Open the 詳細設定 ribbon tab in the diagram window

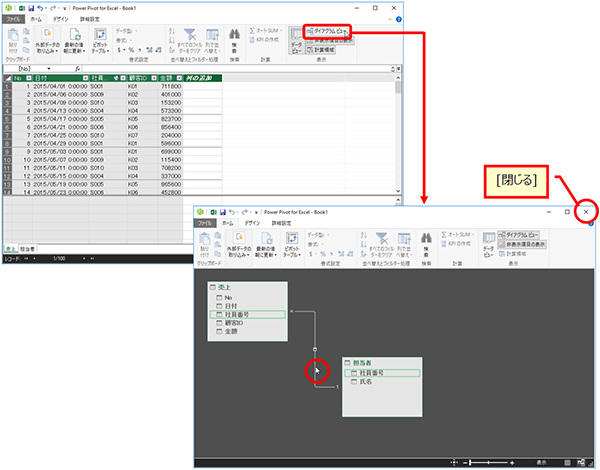(x=287, y=225)
